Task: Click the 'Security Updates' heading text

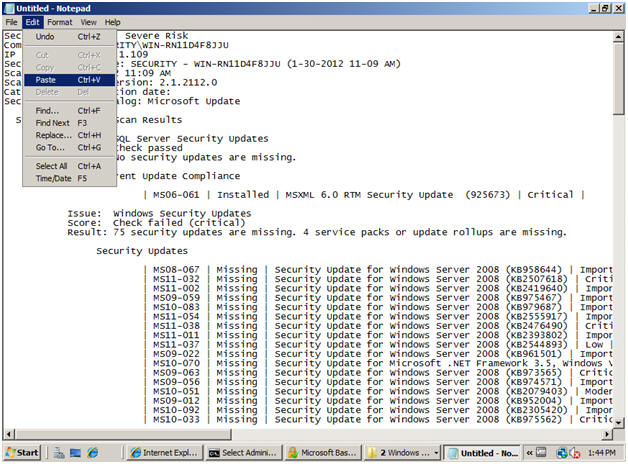Action: 142,251
